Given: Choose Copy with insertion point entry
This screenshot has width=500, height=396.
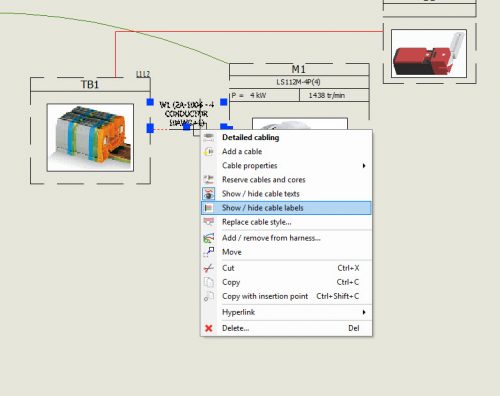Looking at the screenshot, I should 286,296.
